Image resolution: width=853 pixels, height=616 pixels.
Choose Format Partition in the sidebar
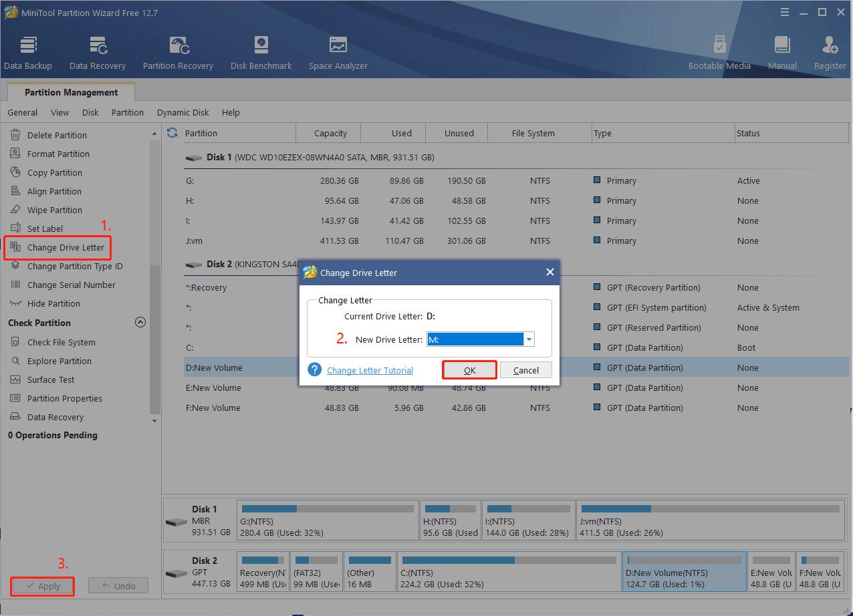[58, 154]
